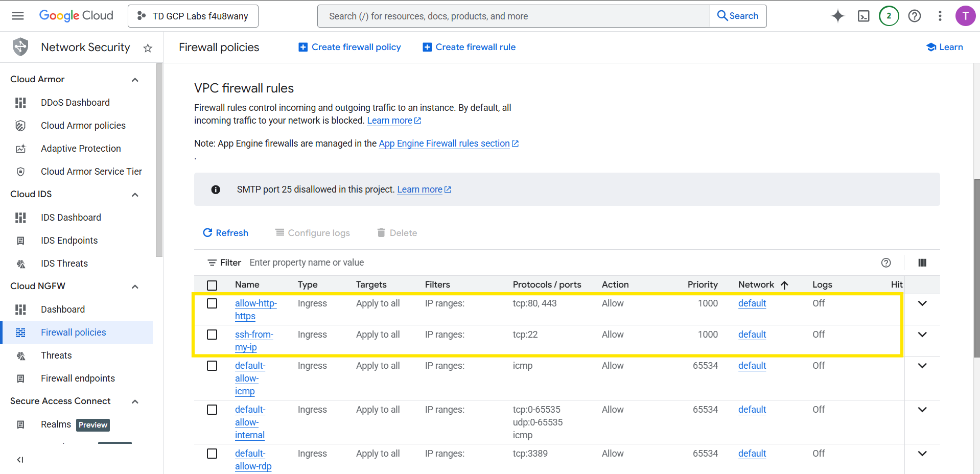The height and width of the screenshot is (474, 980).
Task: Click Create firewall rule button
Action: click(x=469, y=47)
